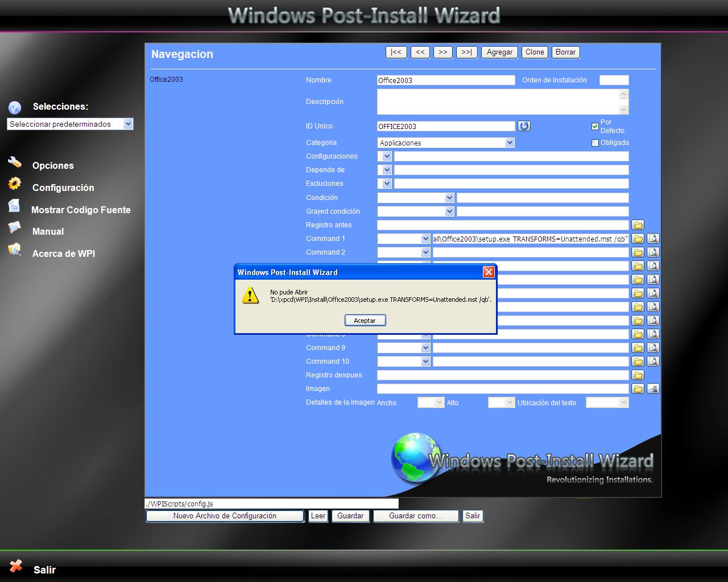Open the Categoria Applicaciones dropdown
728x582 pixels.
(x=446, y=143)
